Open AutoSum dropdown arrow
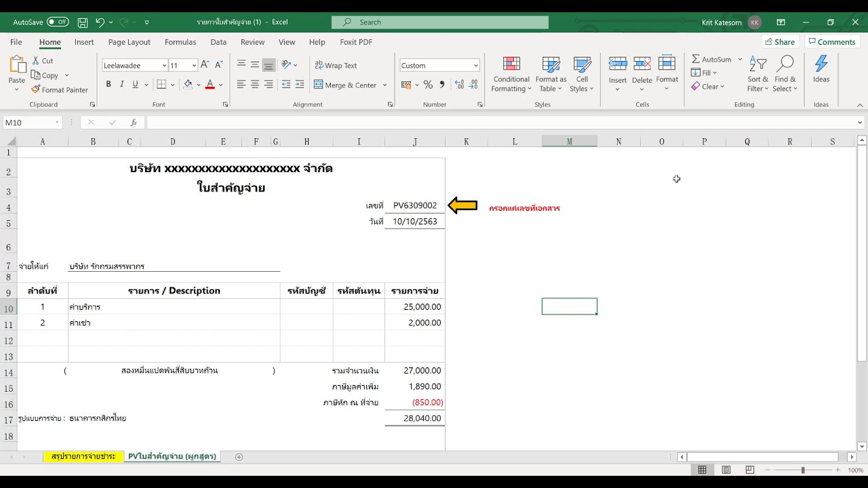Image resolution: width=868 pixels, height=488 pixels. 740,59
